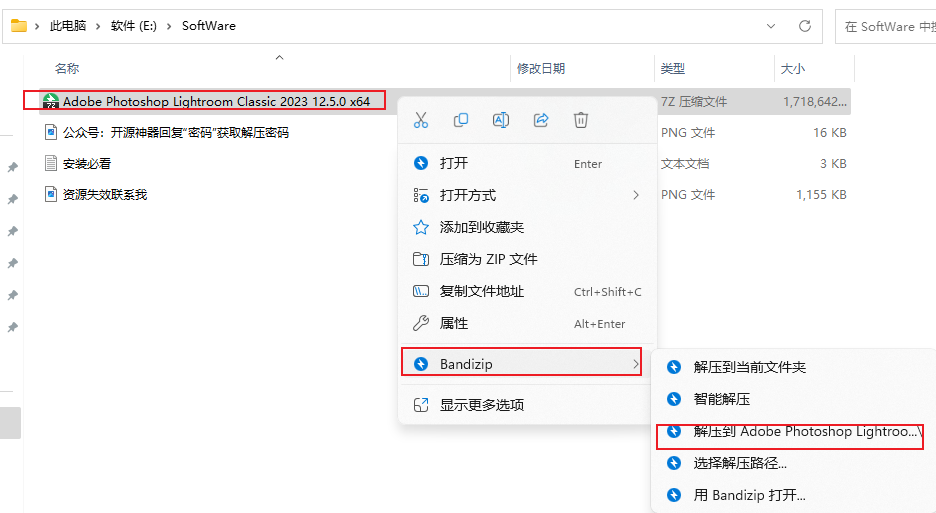The width and height of the screenshot is (936, 513).
Task: Open 属性 from the context menu
Action: coord(528,324)
